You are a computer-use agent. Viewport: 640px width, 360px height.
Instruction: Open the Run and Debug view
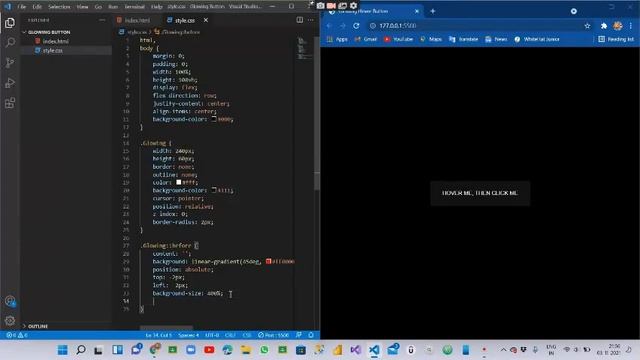10,83
